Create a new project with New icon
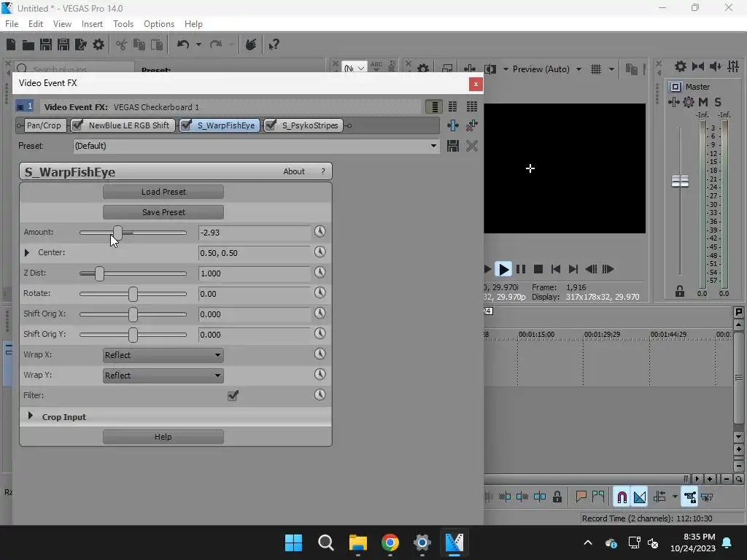 coord(11,44)
